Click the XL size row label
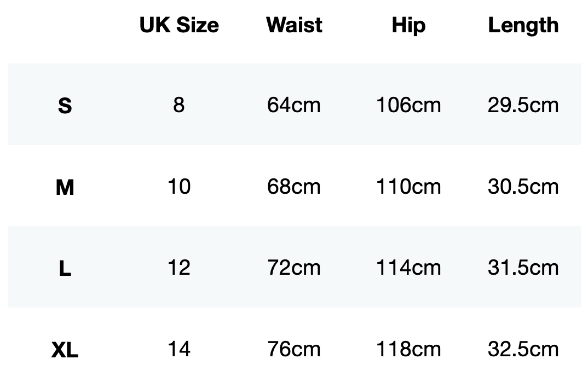 [65, 350]
